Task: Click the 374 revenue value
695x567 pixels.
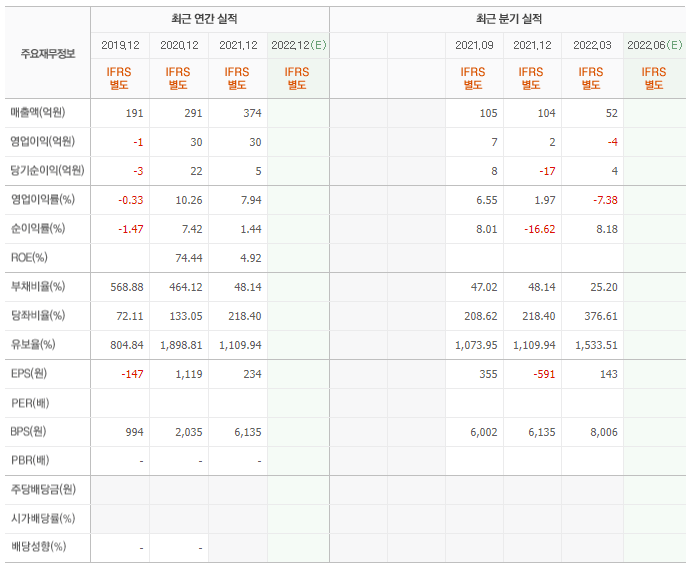Action: tap(252, 113)
